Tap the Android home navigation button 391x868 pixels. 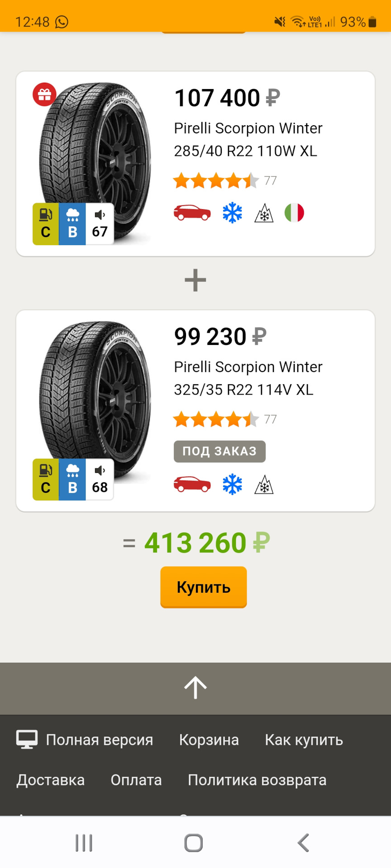click(193, 843)
